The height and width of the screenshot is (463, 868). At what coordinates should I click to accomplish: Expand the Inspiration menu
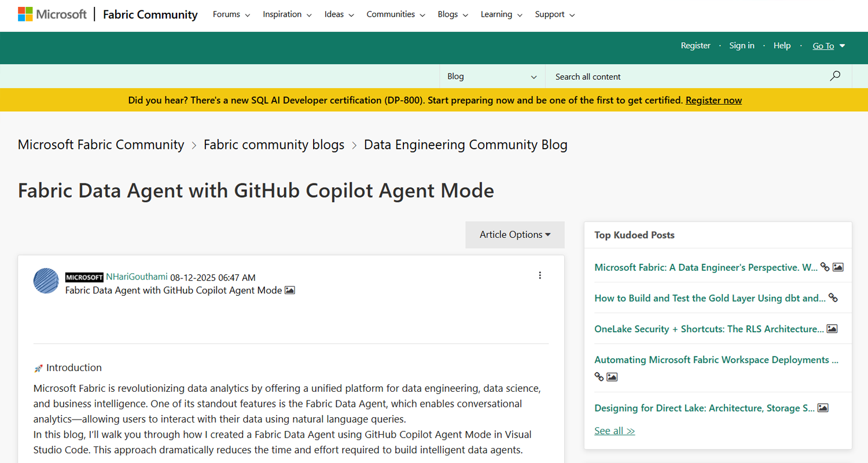coord(287,14)
